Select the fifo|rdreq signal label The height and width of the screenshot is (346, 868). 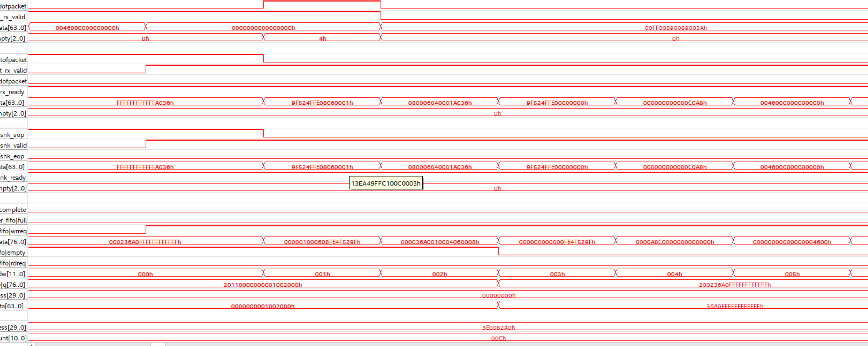pyautogui.click(x=13, y=263)
